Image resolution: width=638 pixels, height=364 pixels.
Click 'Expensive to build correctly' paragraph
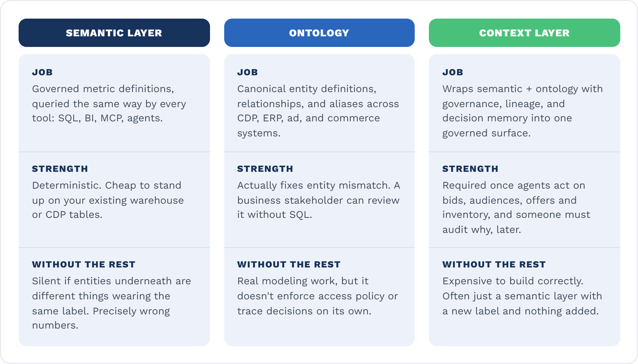pos(522,296)
